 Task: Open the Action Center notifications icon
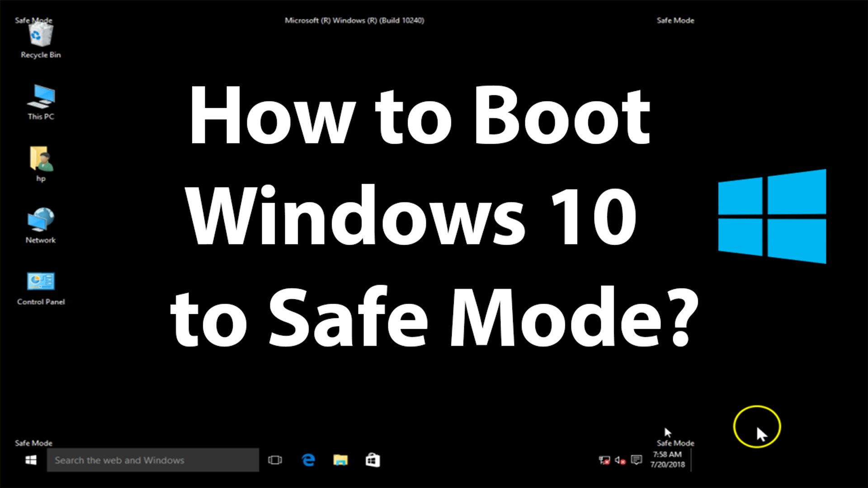pos(637,460)
